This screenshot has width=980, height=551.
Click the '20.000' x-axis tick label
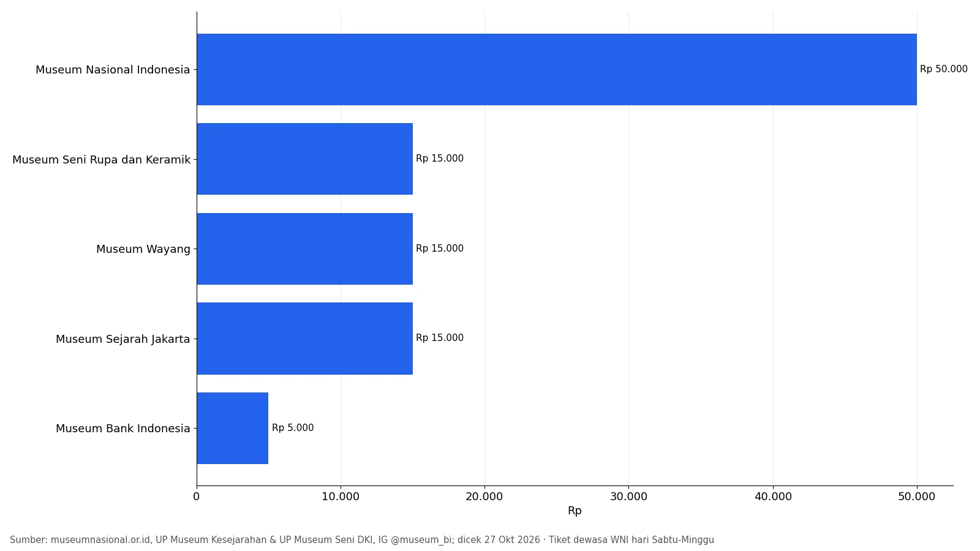tap(484, 497)
